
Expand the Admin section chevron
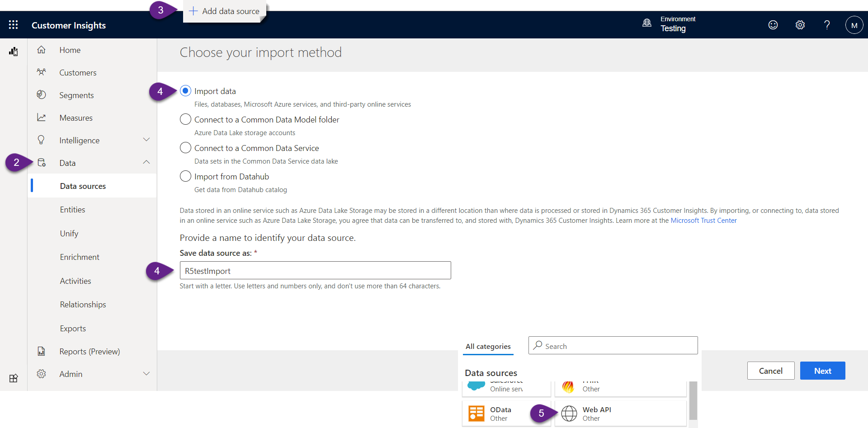[146, 373]
